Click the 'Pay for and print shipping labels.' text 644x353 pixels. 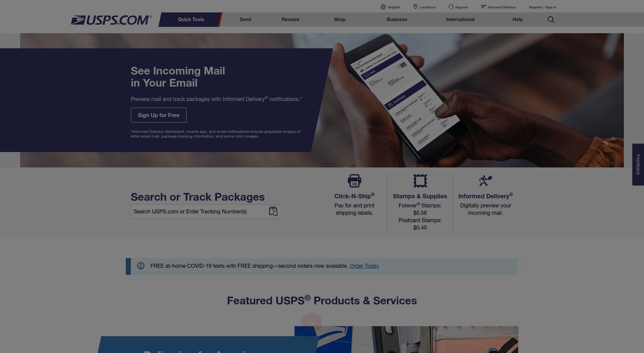pyautogui.click(x=354, y=209)
